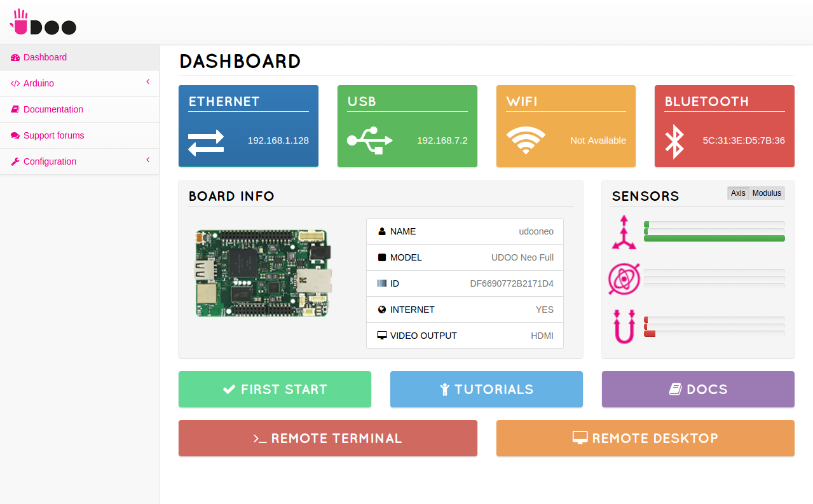Viewport: 813px width, 504px height.
Task: Switch sensors view to Modulus
Action: tap(767, 193)
